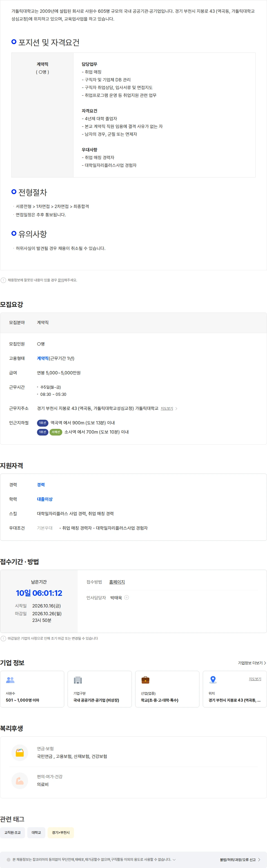Click the 문의 link under job notice

point(61,280)
